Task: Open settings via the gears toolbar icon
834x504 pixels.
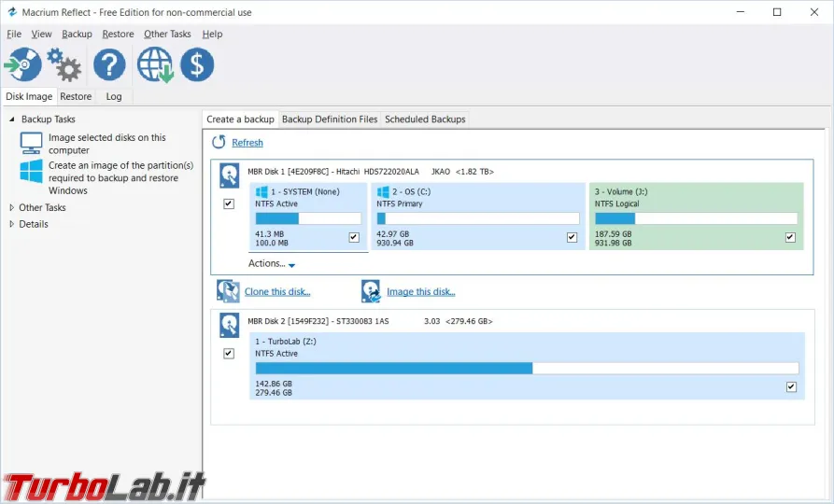Action: point(64,65)
